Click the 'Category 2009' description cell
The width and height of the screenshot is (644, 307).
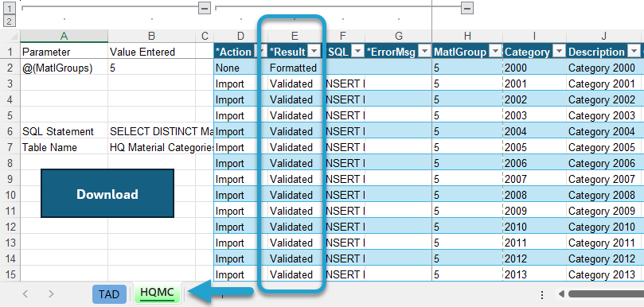(x=603, y=211)
